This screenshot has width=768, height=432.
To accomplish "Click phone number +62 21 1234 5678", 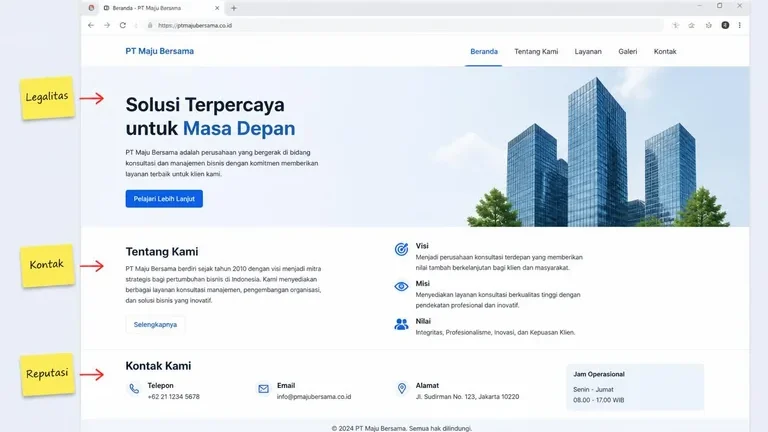I will (173, 397).
